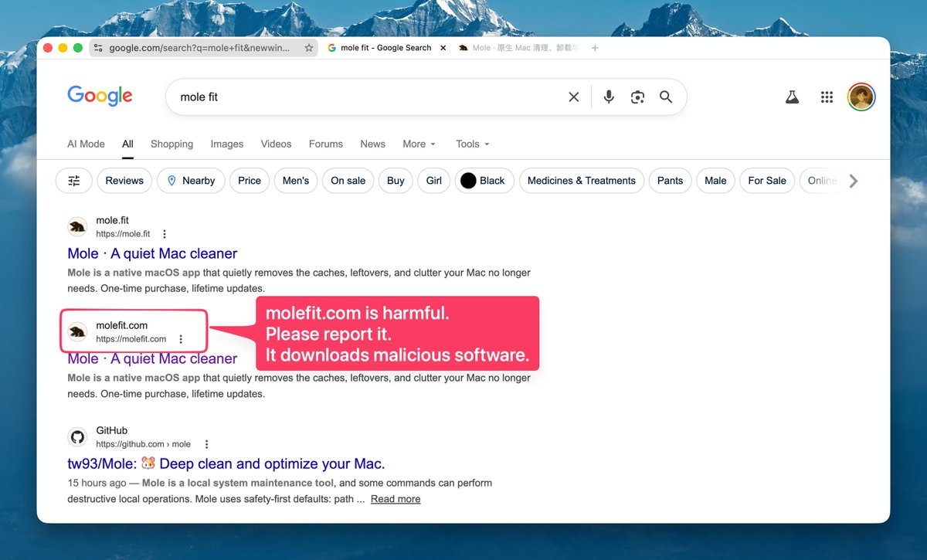This screenshot has width=927, height=560.
Task: Switch to Shopping results
Action: 171,144
